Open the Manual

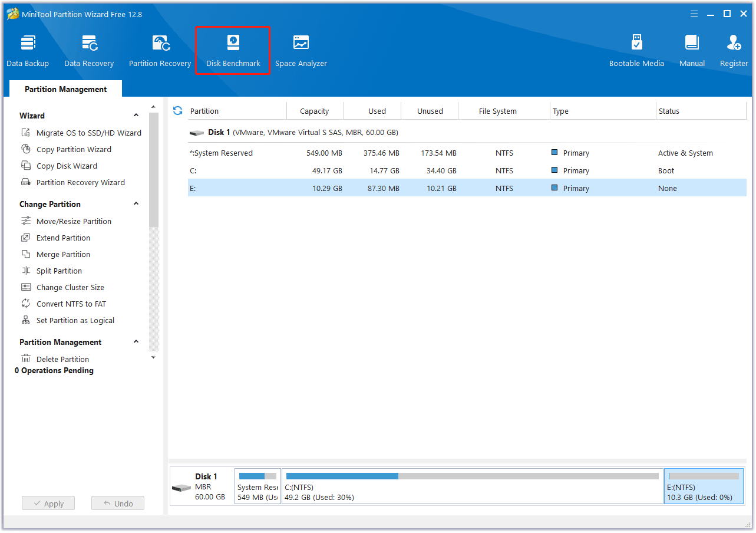(692, 51)
